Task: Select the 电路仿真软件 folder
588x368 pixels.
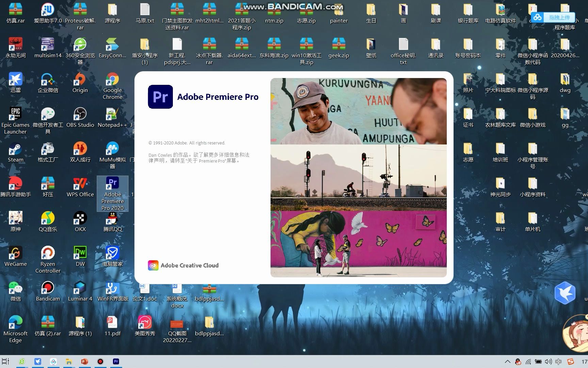Action: coord(501,13)
